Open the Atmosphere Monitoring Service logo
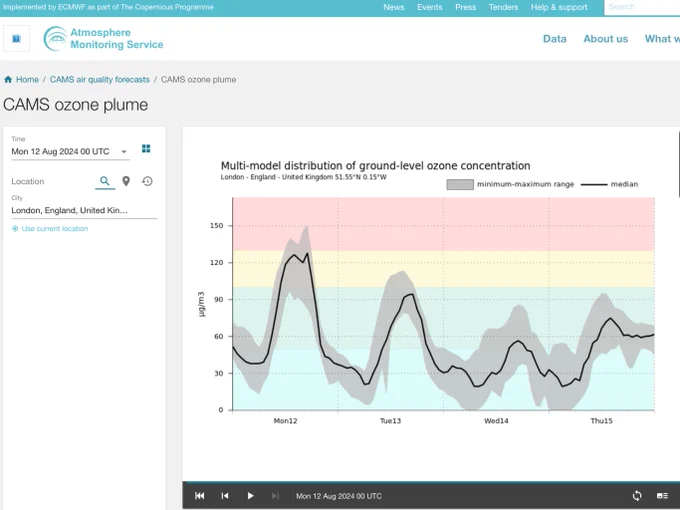The image size is (680, 510). (103, 39)
